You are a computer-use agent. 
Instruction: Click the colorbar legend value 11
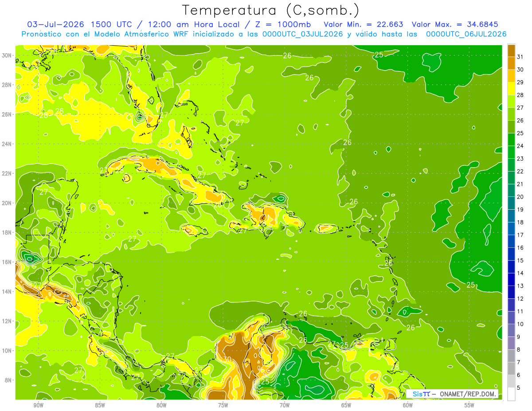pyautogui.click(x=520, y=312)
